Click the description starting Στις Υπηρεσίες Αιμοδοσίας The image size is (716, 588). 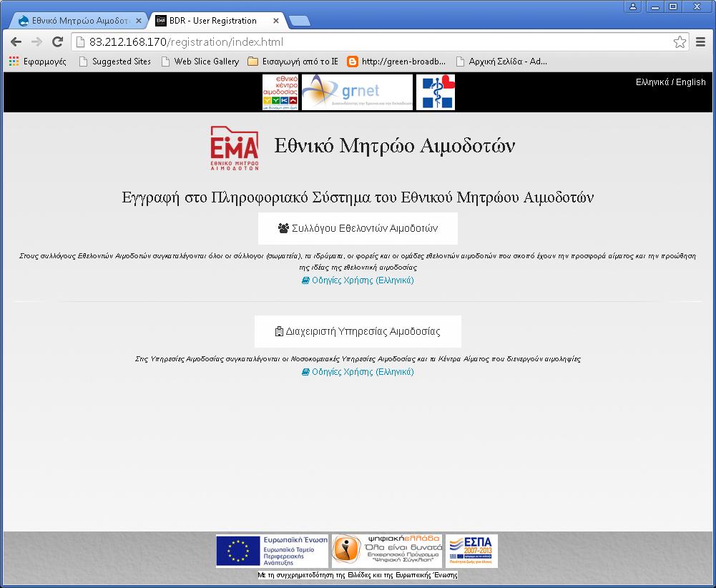click(x=358, y=359)
